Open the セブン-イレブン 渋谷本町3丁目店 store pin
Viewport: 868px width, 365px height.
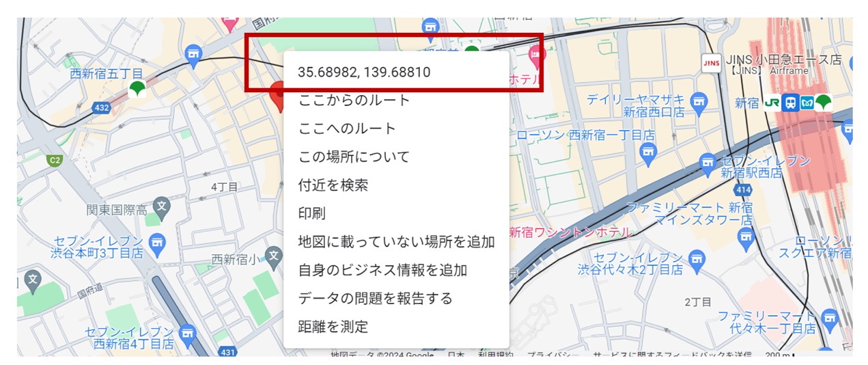tap(158, 243)
